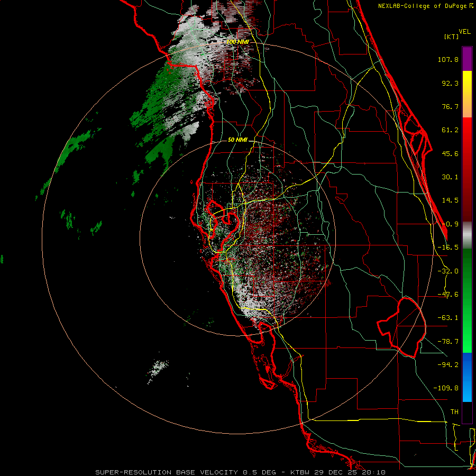
Task: Click the gray near-zero color bar segment
Action: click(x=467, y=235)
